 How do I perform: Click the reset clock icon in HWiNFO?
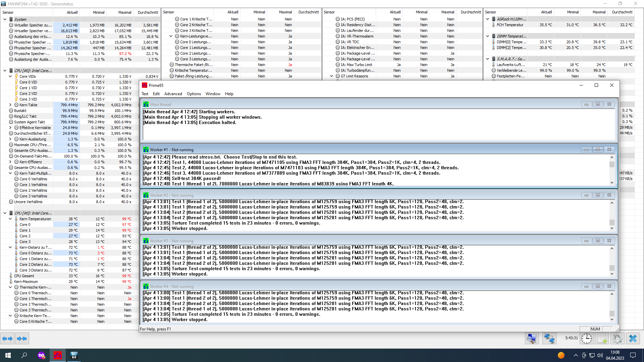(586, 339)
